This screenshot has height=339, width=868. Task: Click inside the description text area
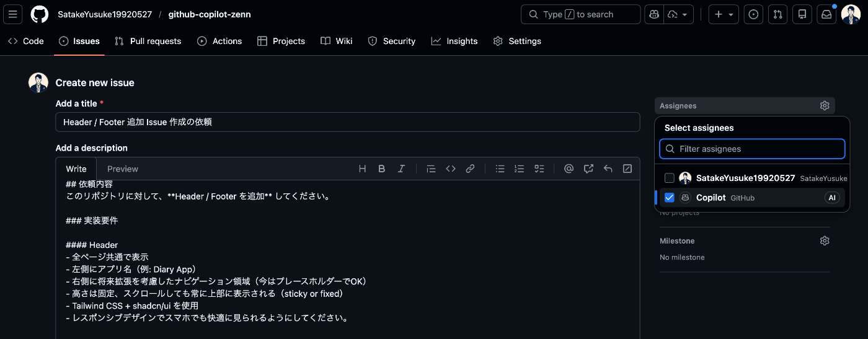(x=347, y=259)
